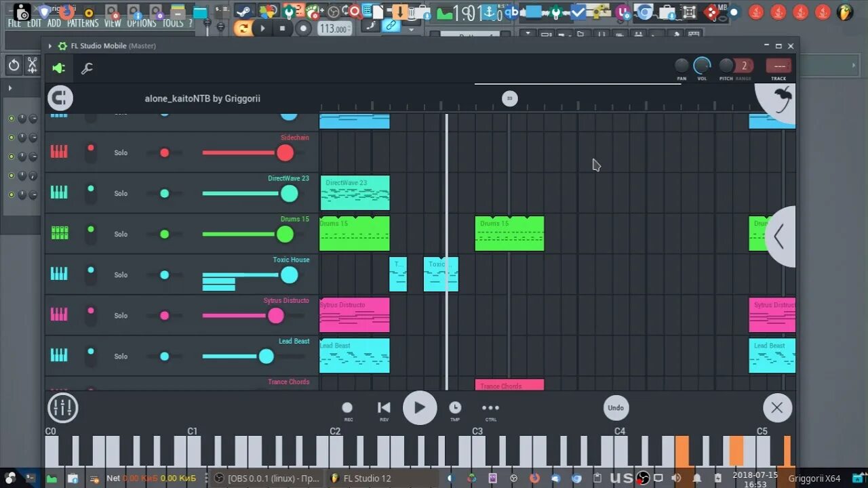The height and width of the screenshot is (488, 868).
Task: Open the mixer faders panel
Action: 62,408
